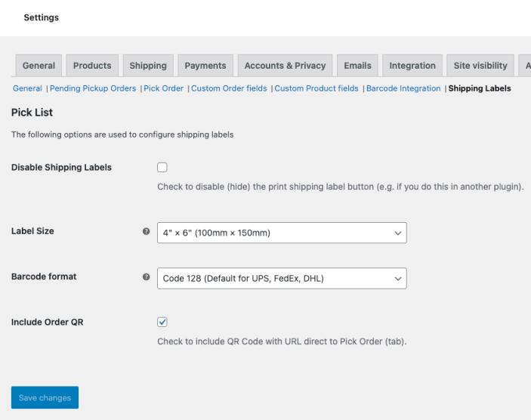
Task: Open Pending Pickup Orders sub-section link
Action: (93, 88)
